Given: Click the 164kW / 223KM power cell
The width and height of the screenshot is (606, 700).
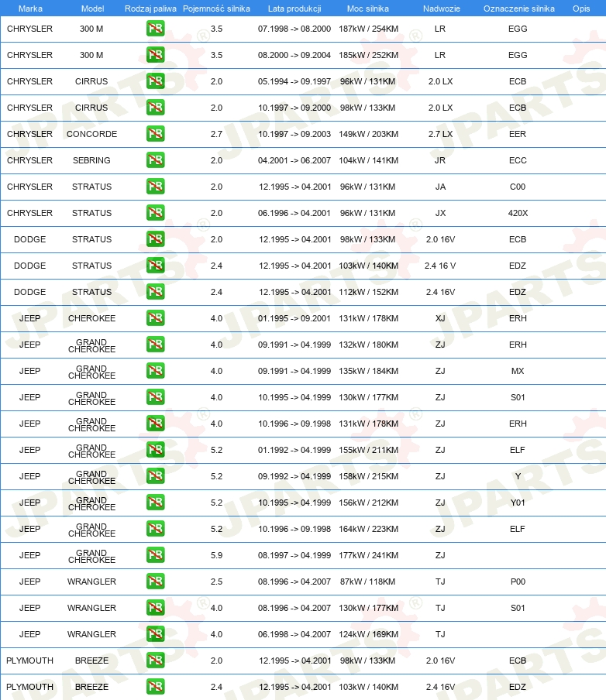Looking at the screenshot, I should tap(369, 529).
